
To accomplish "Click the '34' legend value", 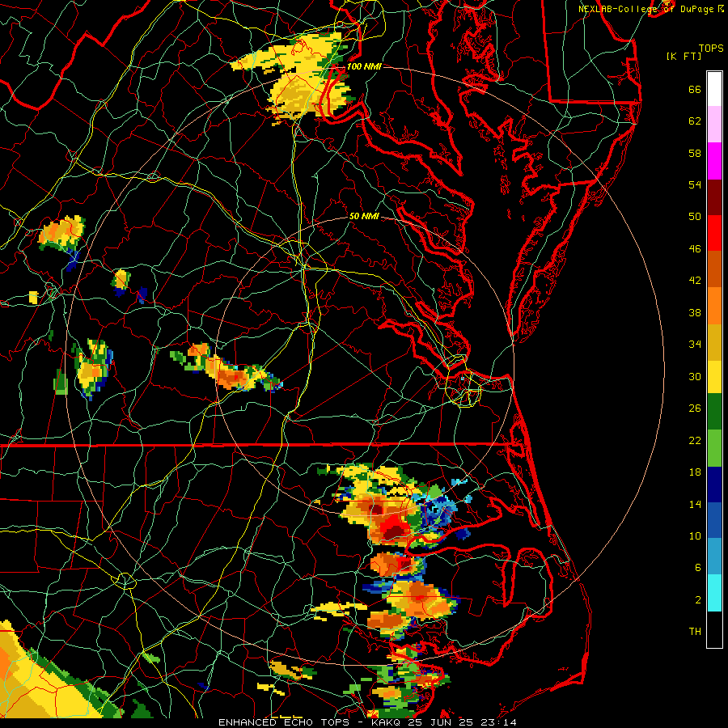I will pos(695,344).
